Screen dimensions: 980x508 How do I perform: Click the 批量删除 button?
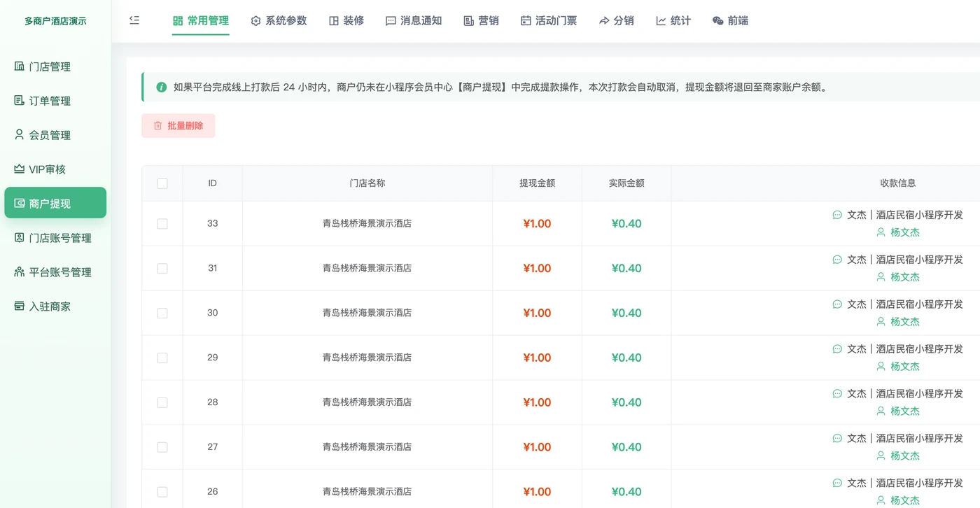click(x=178, y=126)
